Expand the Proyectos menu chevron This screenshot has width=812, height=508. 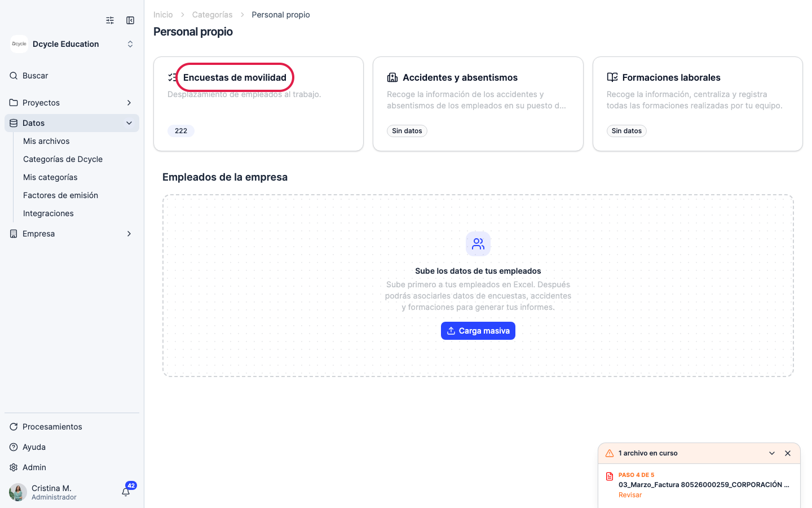(129, 103)
